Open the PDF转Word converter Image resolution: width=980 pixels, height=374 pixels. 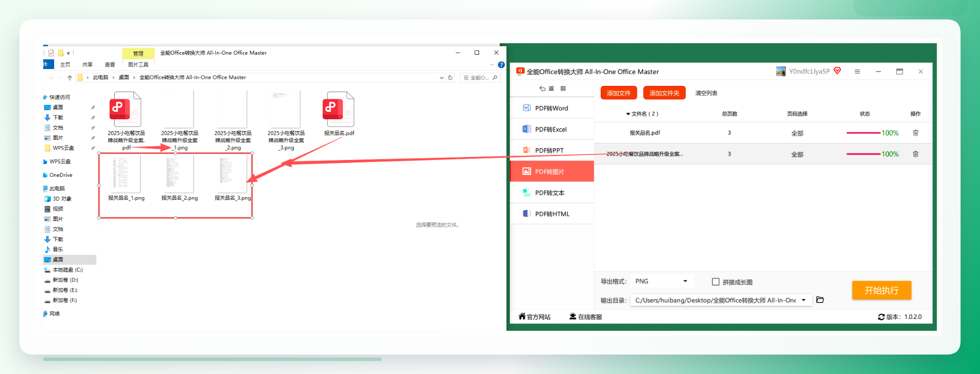click(552, 108)
